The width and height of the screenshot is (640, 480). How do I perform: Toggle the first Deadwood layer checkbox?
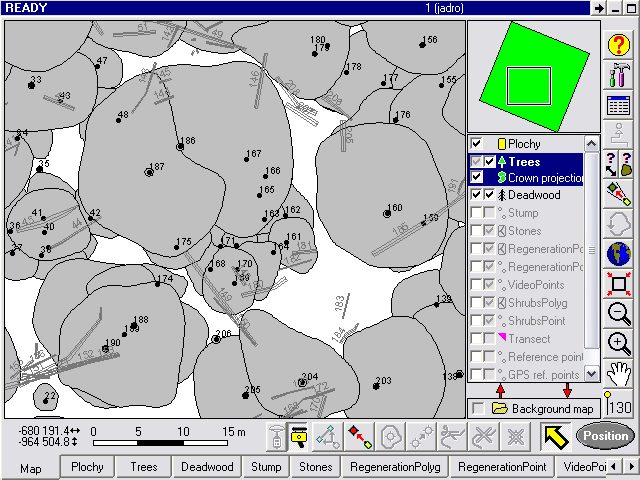[x=477, y=195]
